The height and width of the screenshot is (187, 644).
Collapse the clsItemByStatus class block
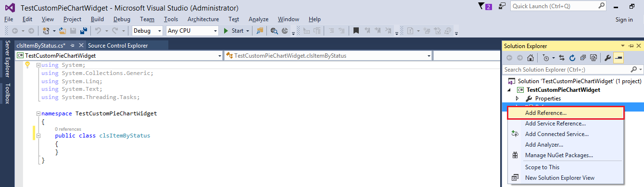pyautogui.click(x=38, y=136)
